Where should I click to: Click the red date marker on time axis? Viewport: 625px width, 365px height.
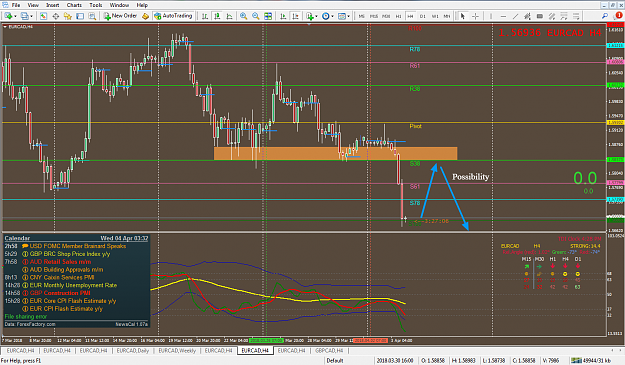click(371, 341)
